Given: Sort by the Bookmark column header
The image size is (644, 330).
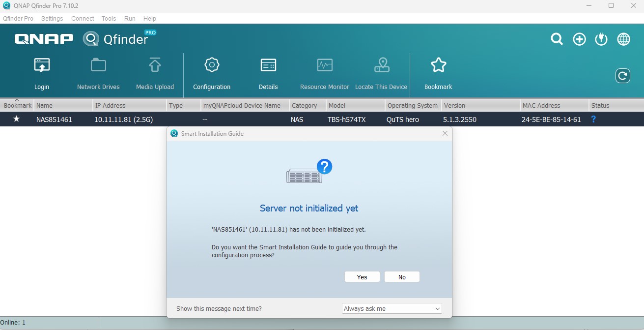Looking at the screenshot, I should (x=17, y=105).
